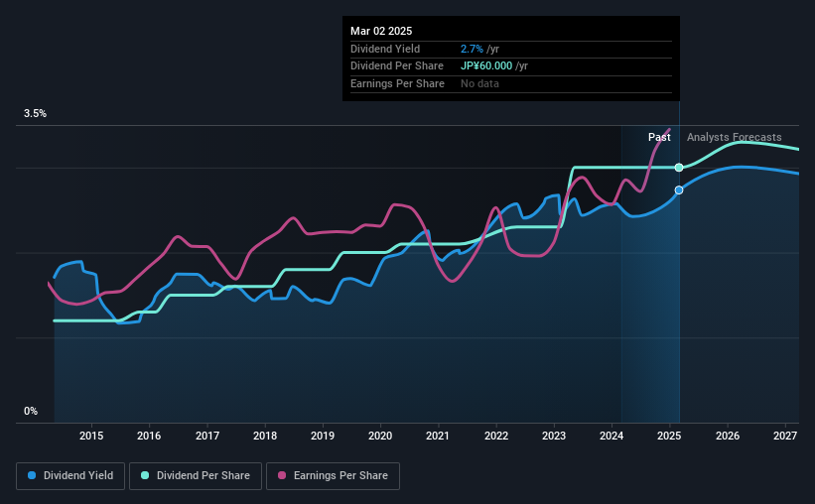The height and width of the screenshot is (504, 815).
Task: Click the 2021 x-axis label
Action: click(x=438, y=436)
